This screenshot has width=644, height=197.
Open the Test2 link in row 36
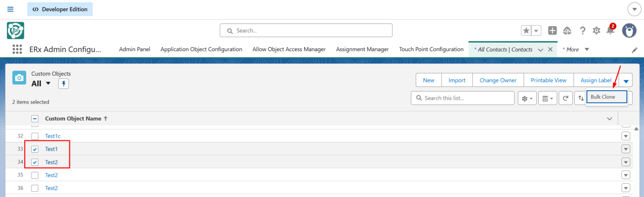pos(51,188)
